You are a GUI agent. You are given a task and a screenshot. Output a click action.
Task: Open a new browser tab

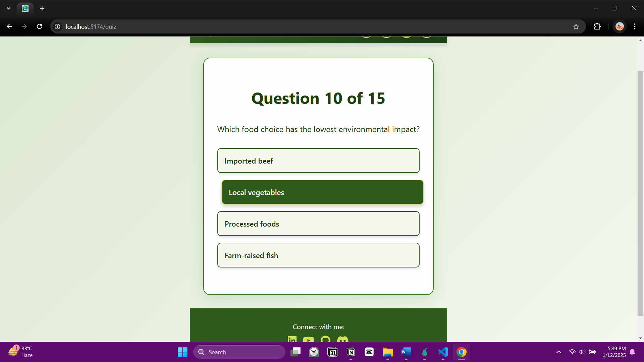[42, 8]
